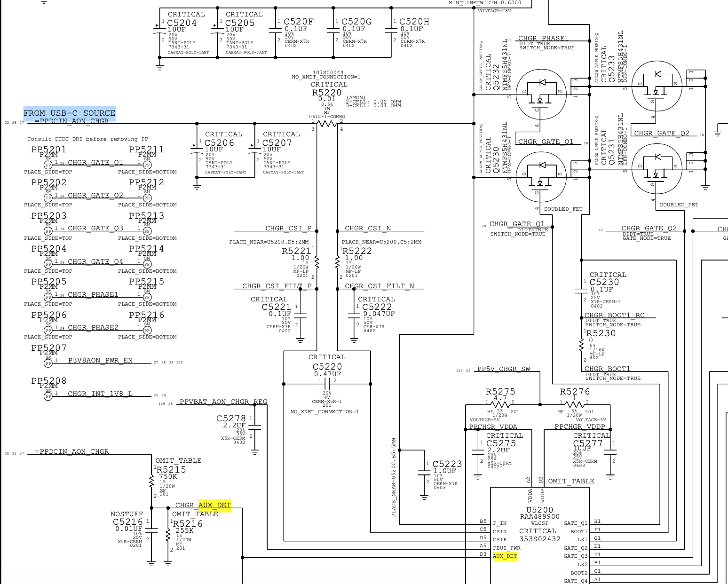Click the C5278 capacitor label
The width and height of the screenshot is (728, 584).
pos(231,418)
